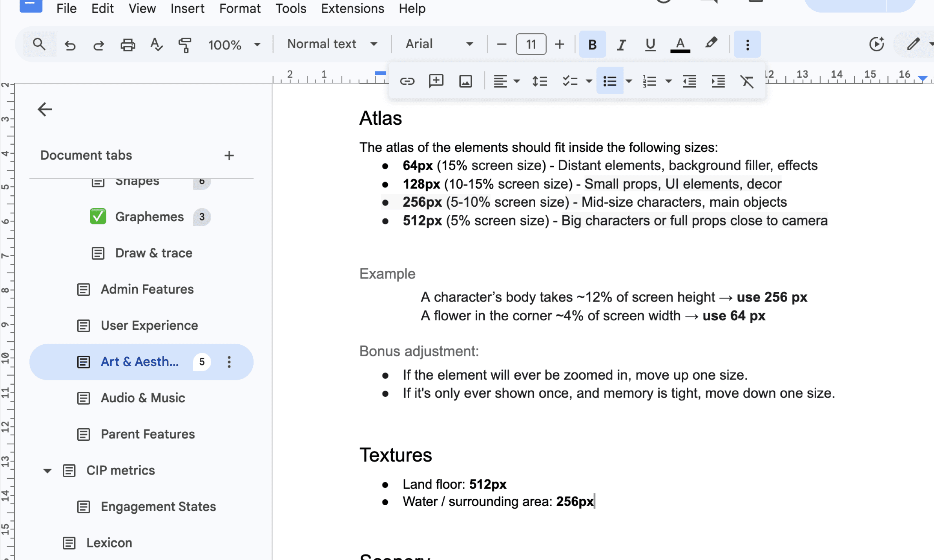
Task: Click the font size input field
Action: click(531, 44)
